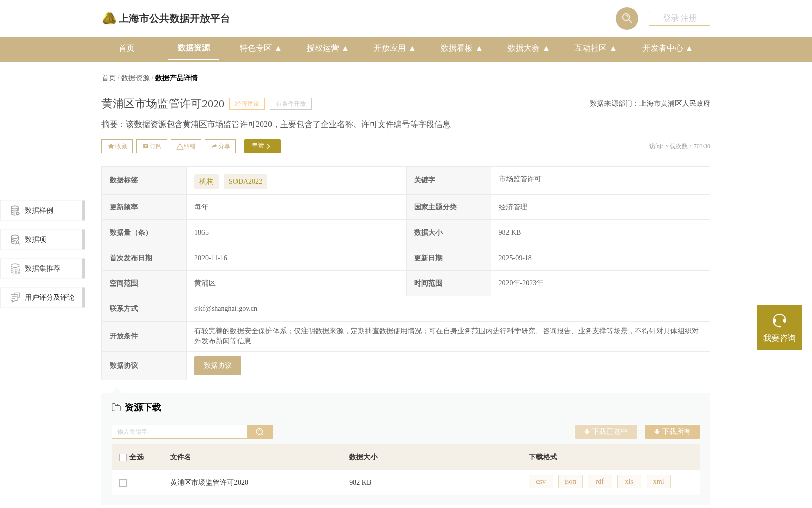Expand the 数据大赛 menu

[528, 48]
